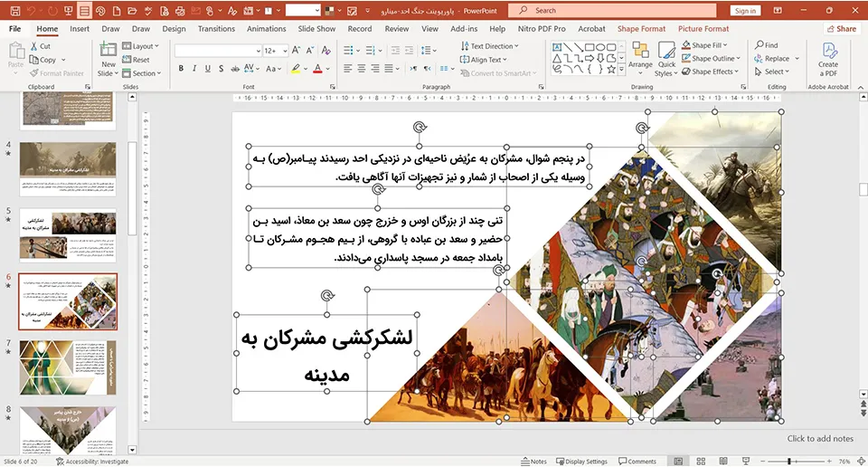Toggle the Notes pane in status bar

[x=533, y=461]
